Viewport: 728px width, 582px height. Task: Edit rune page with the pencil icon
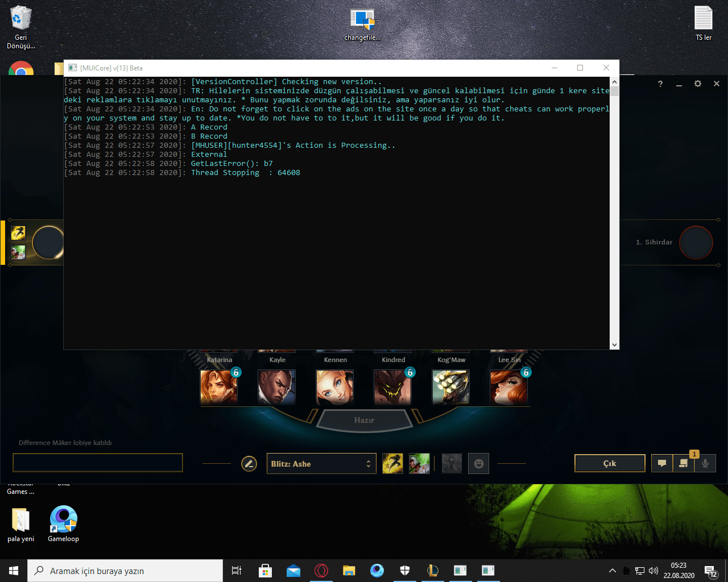coord(249,464)
